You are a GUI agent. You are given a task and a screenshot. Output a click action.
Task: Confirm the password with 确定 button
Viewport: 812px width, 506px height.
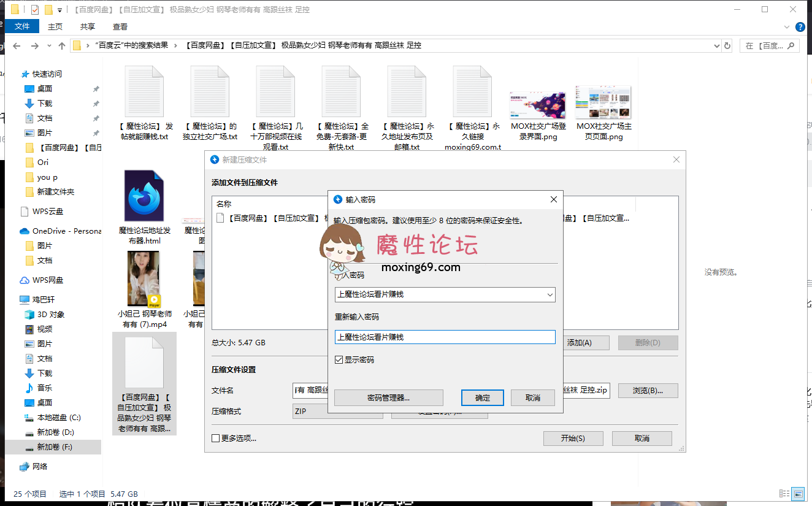482,398
